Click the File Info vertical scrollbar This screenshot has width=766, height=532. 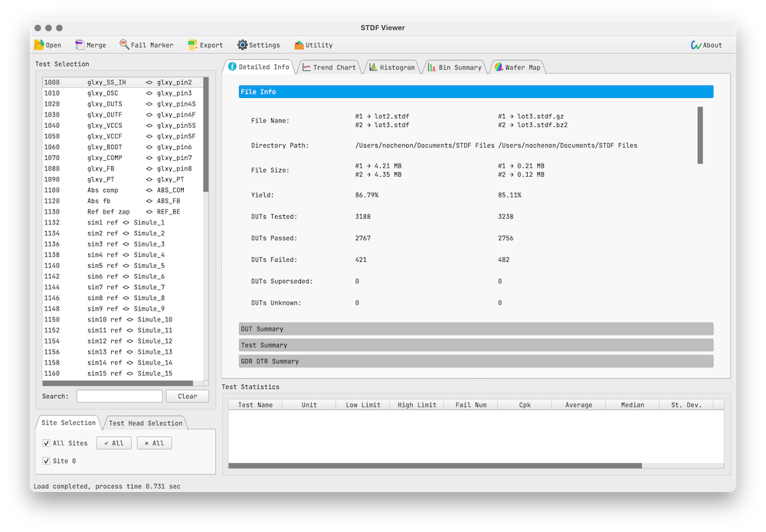[x=700, y=135]
